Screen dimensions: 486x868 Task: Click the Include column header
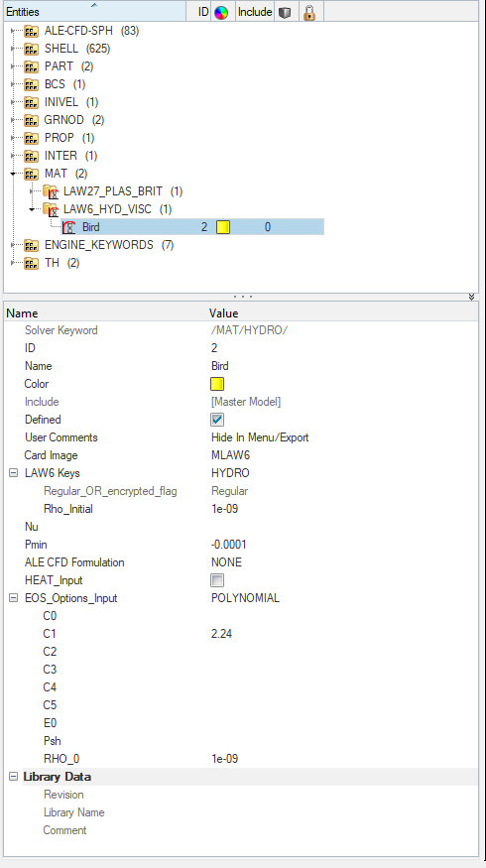[255, 12]
